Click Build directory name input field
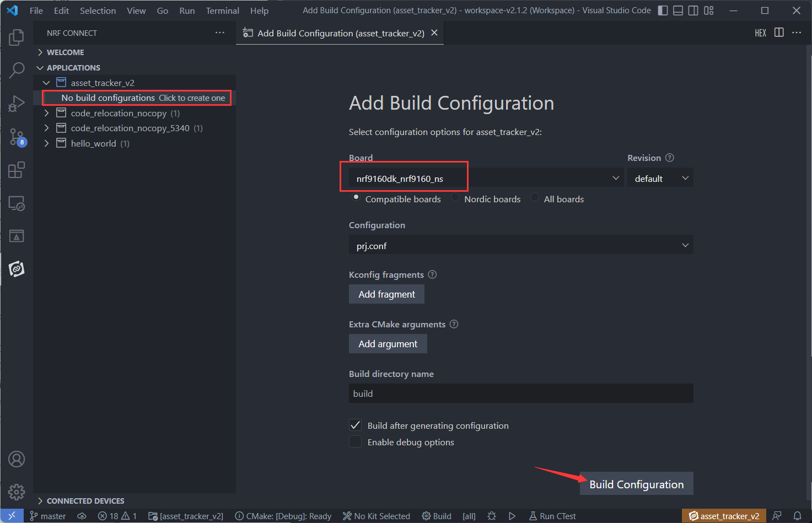The width and height of the screenshot is (812, 523). (521, 393)
